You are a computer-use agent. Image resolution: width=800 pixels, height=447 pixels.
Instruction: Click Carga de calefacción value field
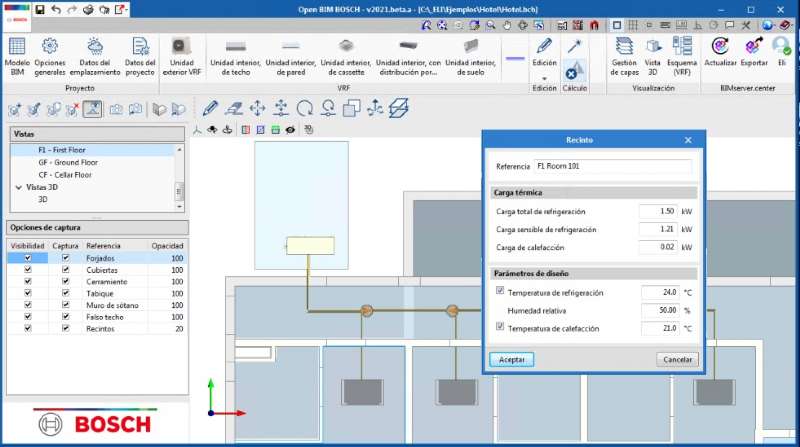pyautogui.click(x=659, y=247)
